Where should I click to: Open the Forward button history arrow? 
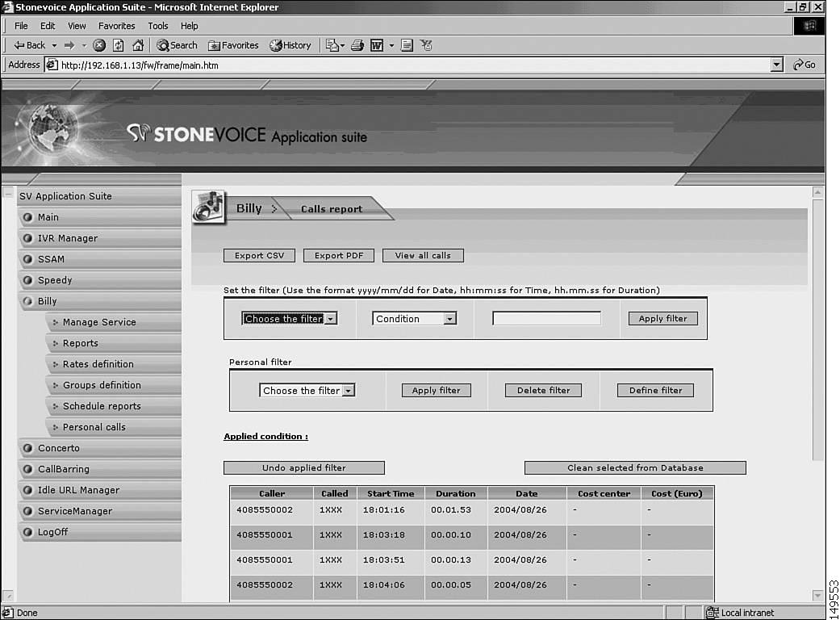point(84,45)
